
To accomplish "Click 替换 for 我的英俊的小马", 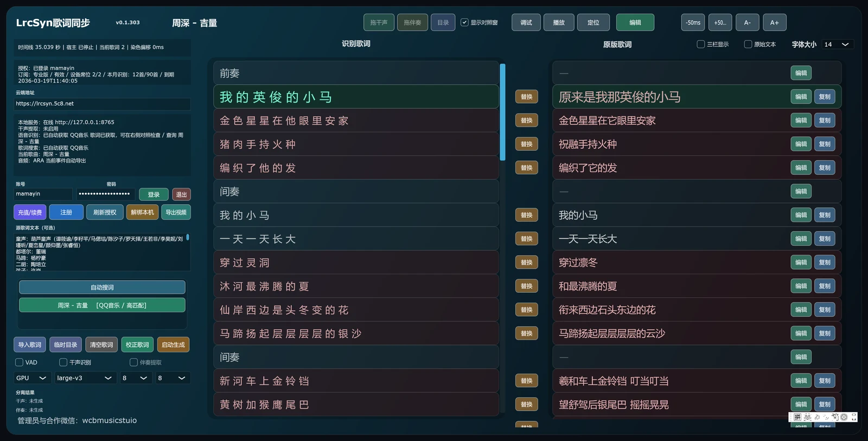I will pos(527,97).
